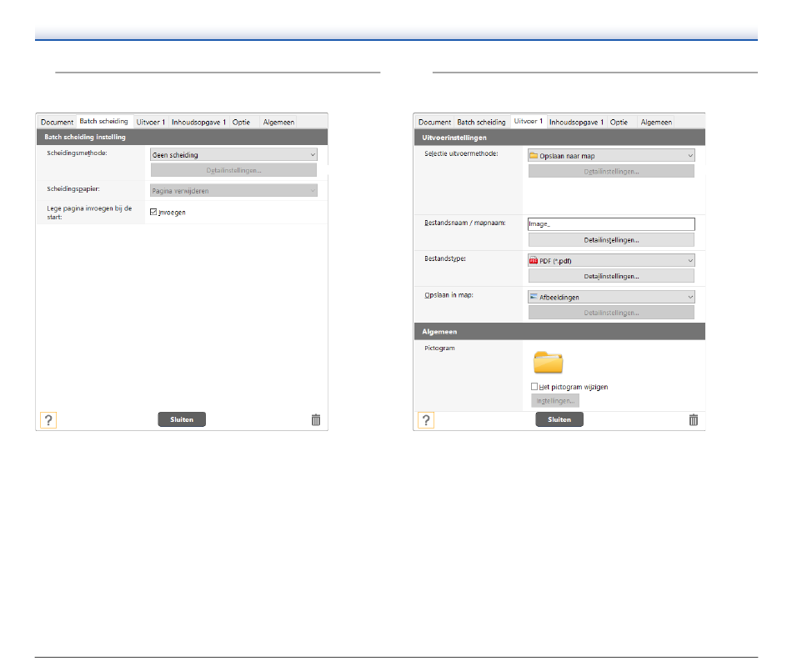Enable Het pictogram wijzigen checkbox
This screenshot has height=672, width=792.
pos(534,387)
